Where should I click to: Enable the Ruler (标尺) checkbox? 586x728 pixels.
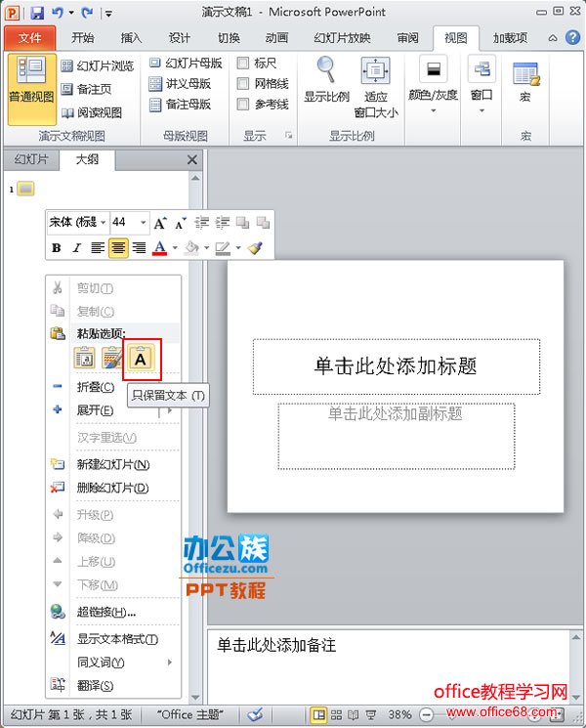(243, 63)
